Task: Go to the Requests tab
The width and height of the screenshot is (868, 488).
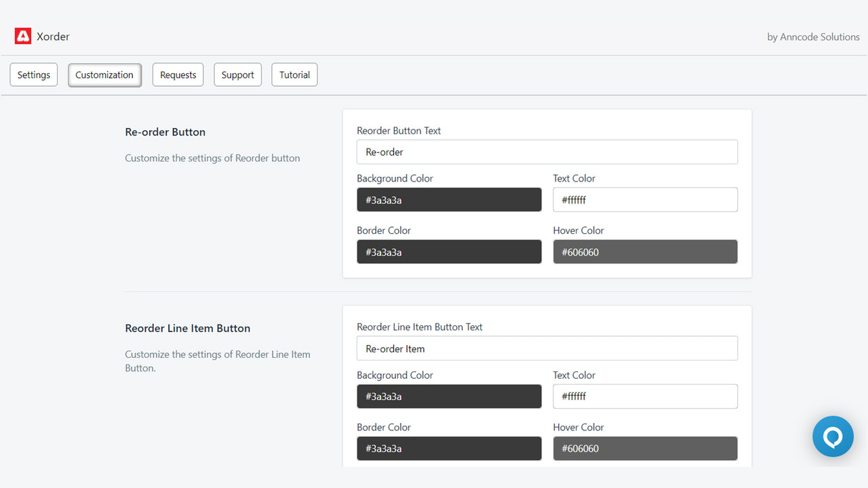Action: pyautogui.click(x=178, y=75)
